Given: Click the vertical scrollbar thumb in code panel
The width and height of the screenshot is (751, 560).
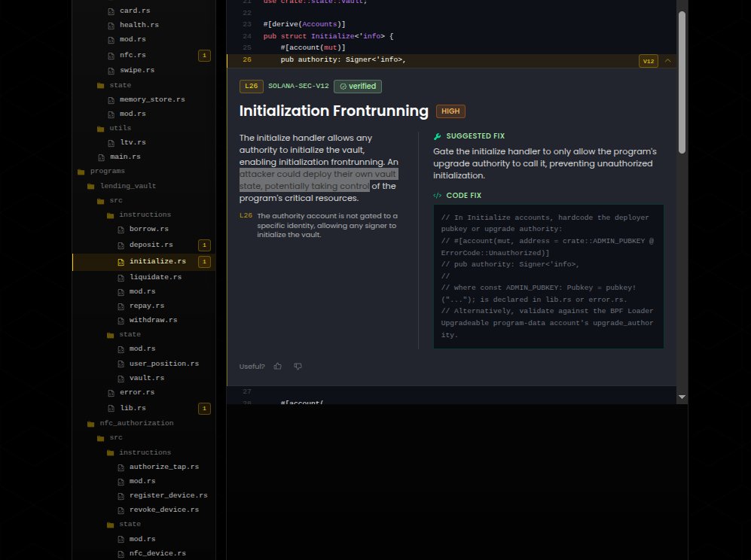Looking at the screenshot, I should [682, 82].
